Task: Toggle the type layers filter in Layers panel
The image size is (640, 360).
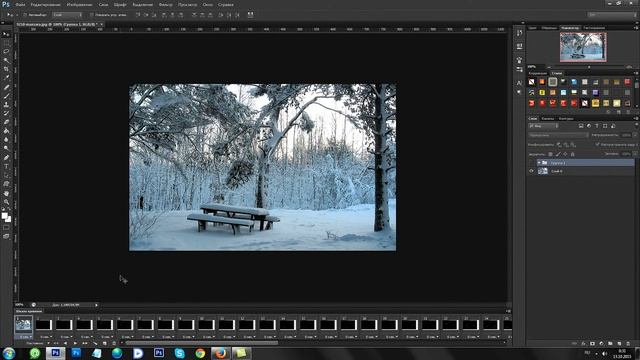Action: (597, 126)
